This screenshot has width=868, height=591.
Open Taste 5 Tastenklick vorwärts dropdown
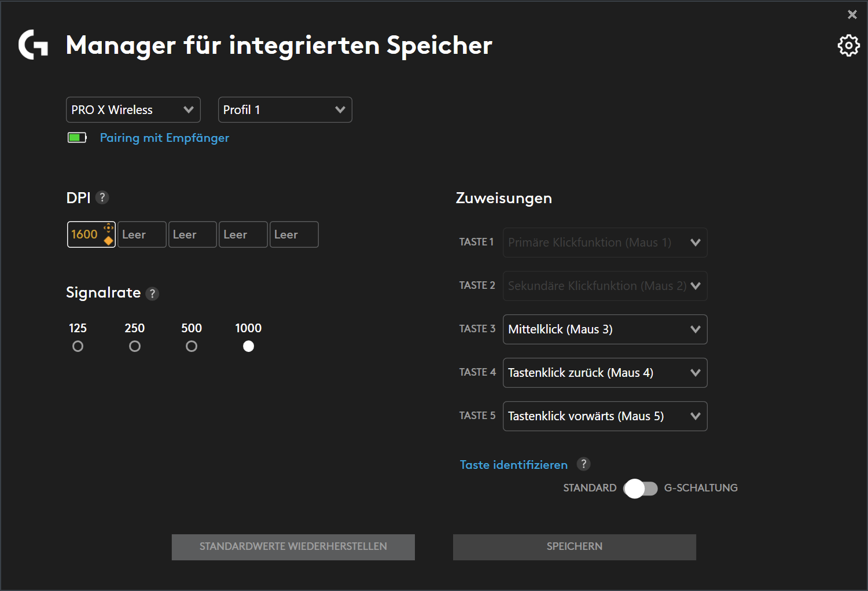(605, 416)
